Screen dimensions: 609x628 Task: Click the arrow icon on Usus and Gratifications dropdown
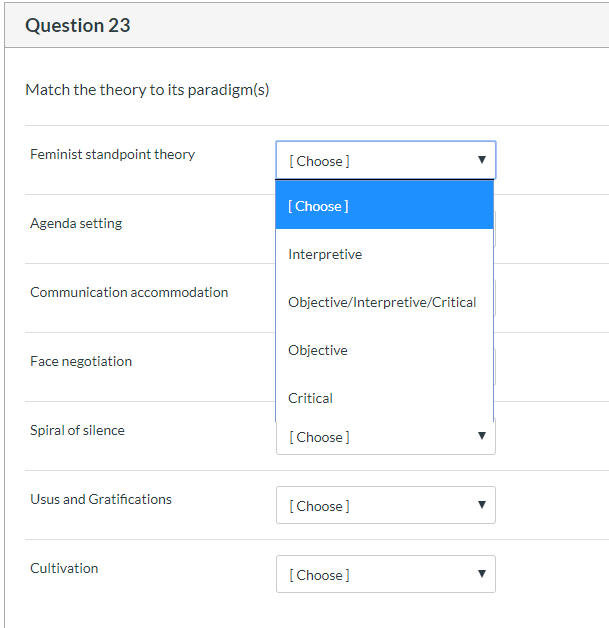(x=482, y=505)
